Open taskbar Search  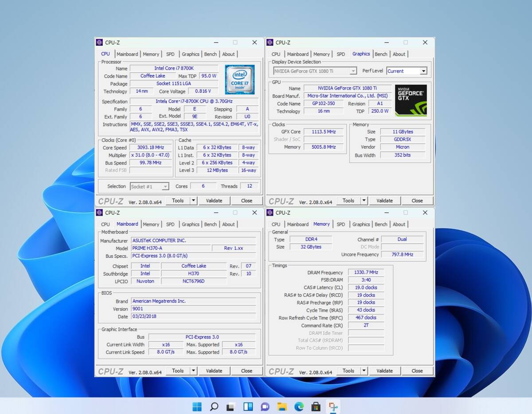click(214, 406)
